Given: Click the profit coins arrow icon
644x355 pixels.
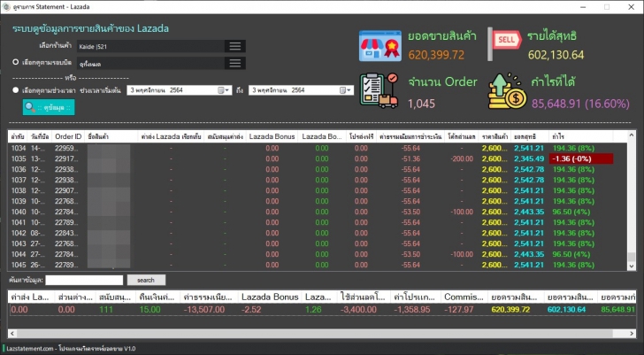Looking at the screenshot, I should (x=507, y=91).
